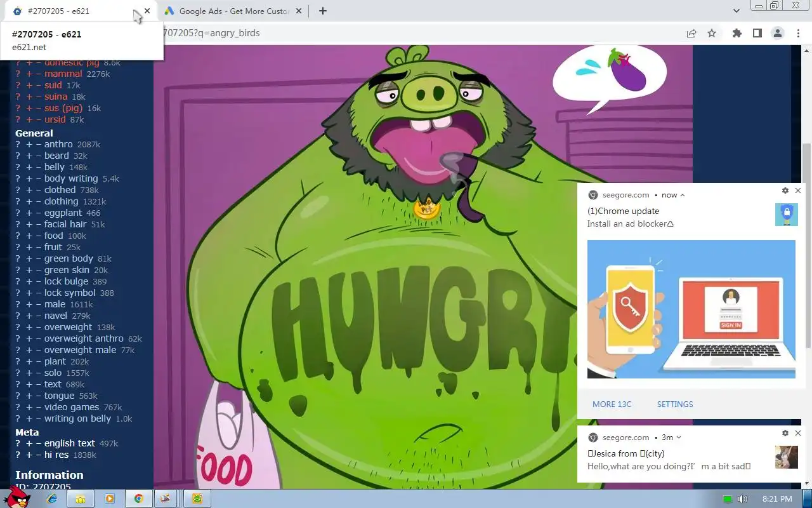Click the main post image

[x=423, y=267]
